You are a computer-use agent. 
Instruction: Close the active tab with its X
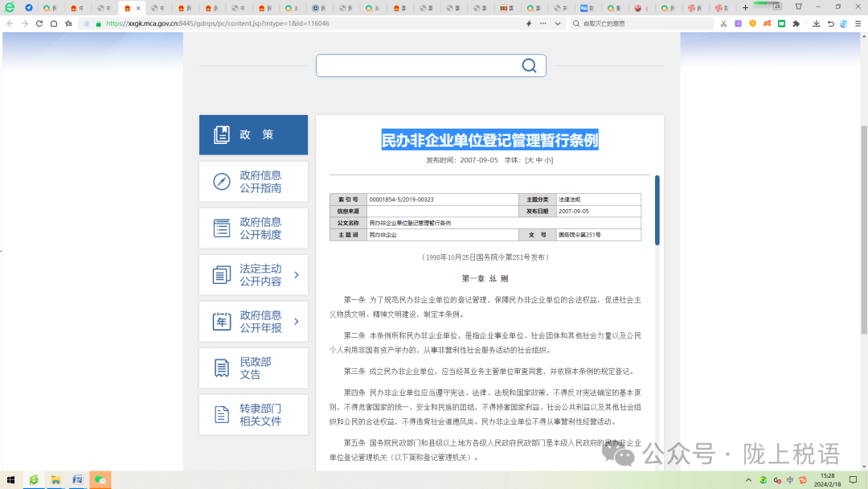pyautogui.click(x=138, y=8)
